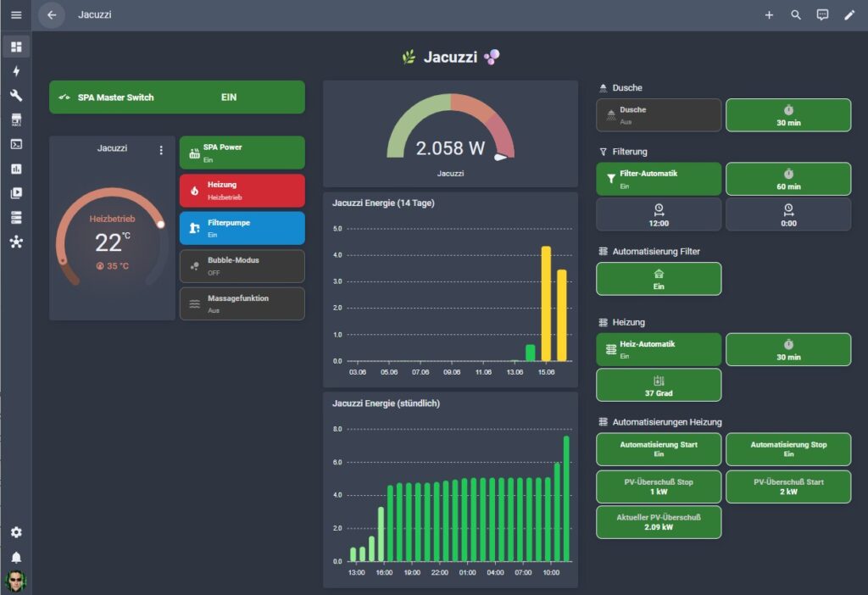Open the hamburger sidebar menu

(16, 15)
